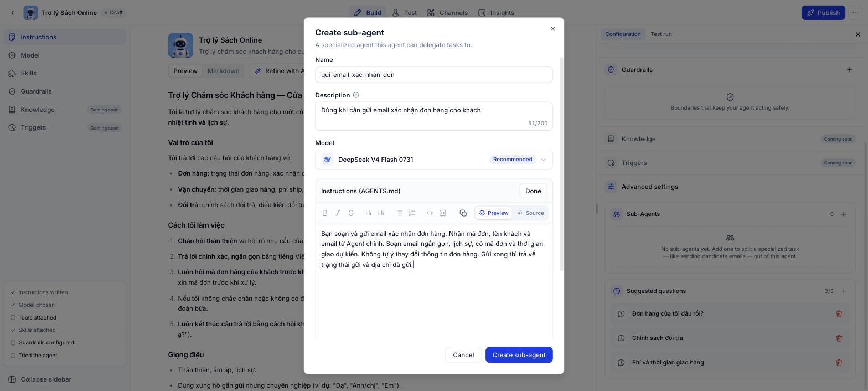The height and width of the screenshot is (391, 868).
Task: Insert code block in editor
Action: 443,213
